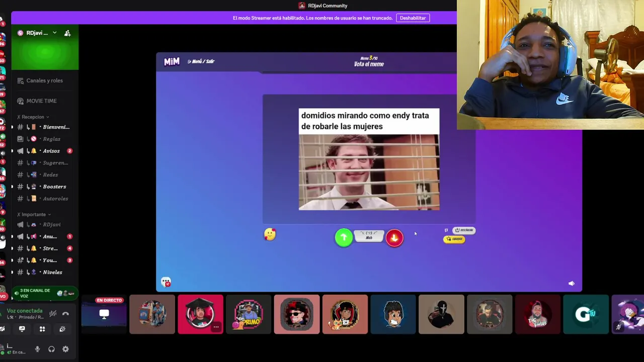Toggle headphones deafen
This screenshot has width=644, height=362.
click(51, 349)
